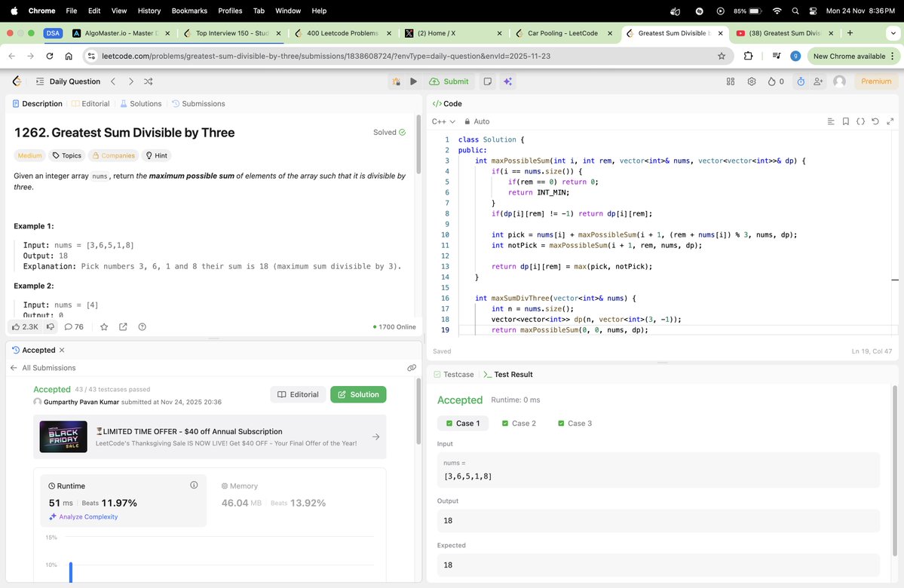Open LeetCode settings gear icon
904x588 pixels.
click(751, 81)
